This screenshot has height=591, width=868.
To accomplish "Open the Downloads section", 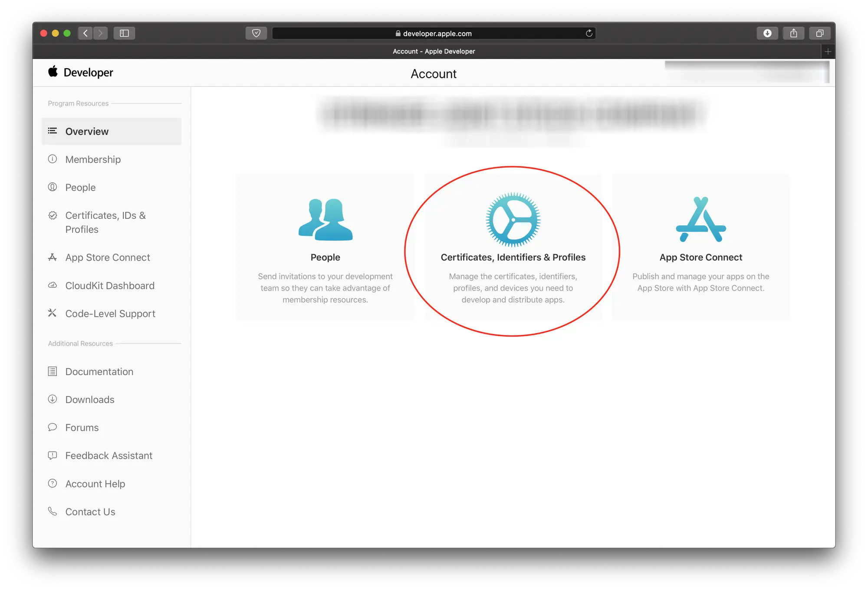I will tap(89, 398).
